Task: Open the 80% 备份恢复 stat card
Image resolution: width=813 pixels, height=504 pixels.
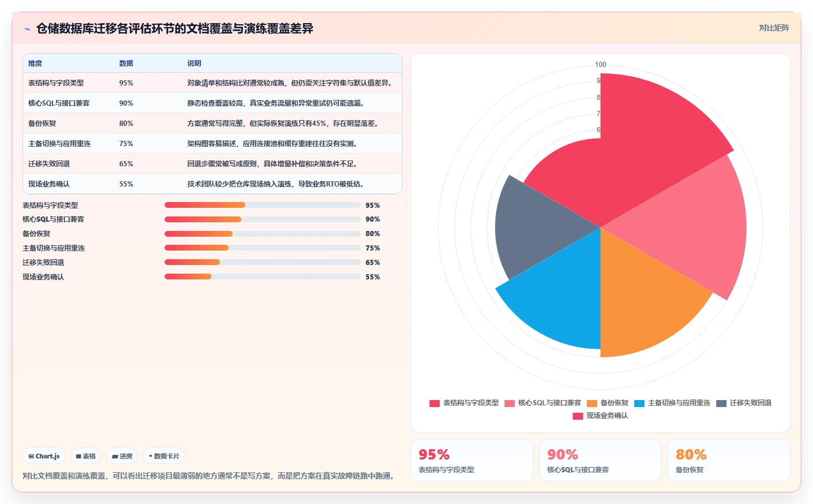Action: (x=729, y=460)
